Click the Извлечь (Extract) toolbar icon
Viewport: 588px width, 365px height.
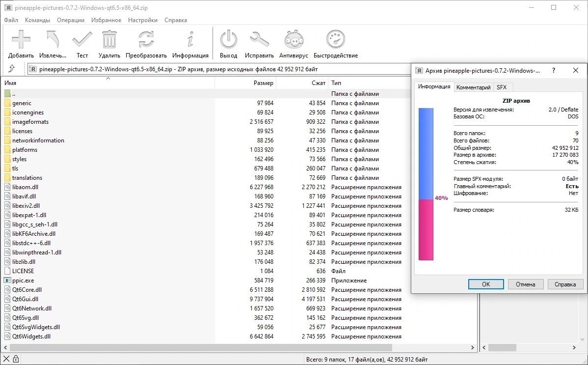click(x=53, y=39)
